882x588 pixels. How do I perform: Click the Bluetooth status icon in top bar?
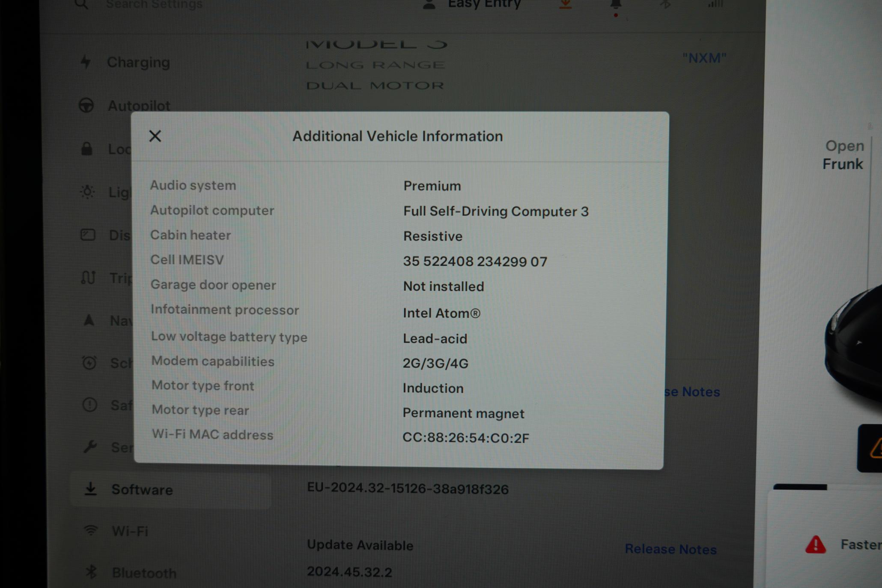coord(665,4)
